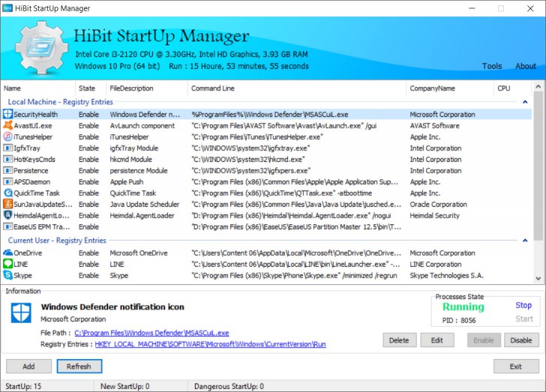
Task: Click the Refresh button
Action: pos(79,367)
